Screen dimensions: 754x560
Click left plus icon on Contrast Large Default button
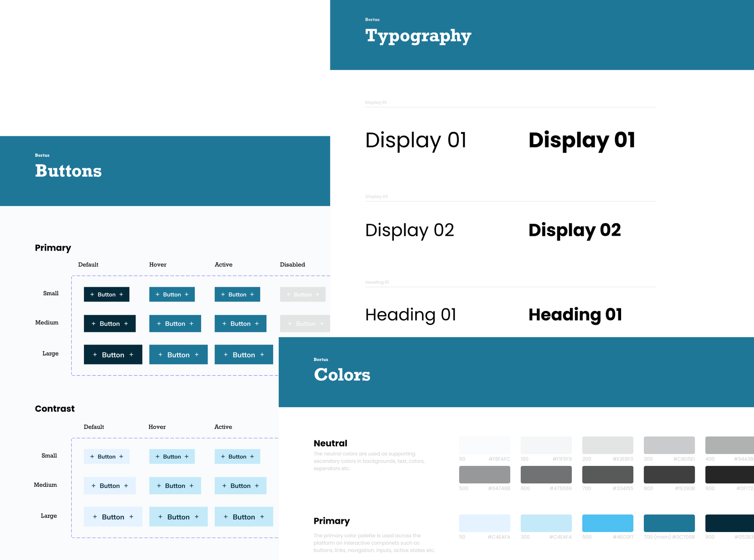click(95, 517)
